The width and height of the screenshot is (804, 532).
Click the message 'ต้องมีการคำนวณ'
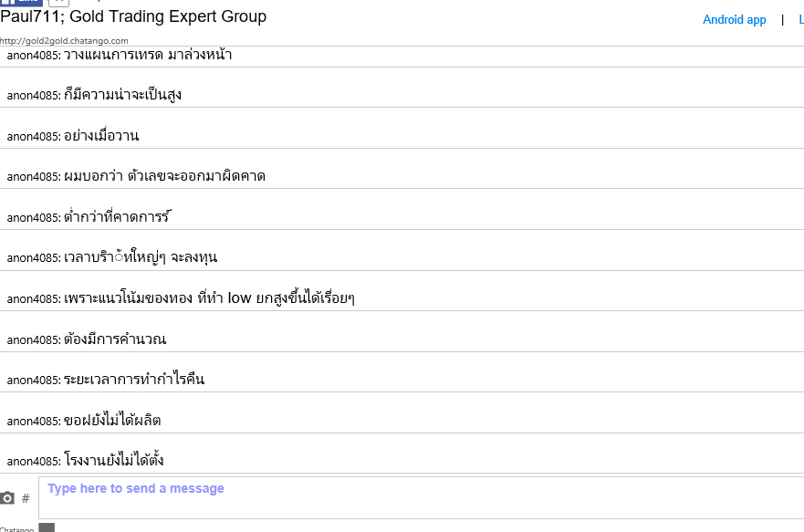pyautogui.click(x=115, y=339)
